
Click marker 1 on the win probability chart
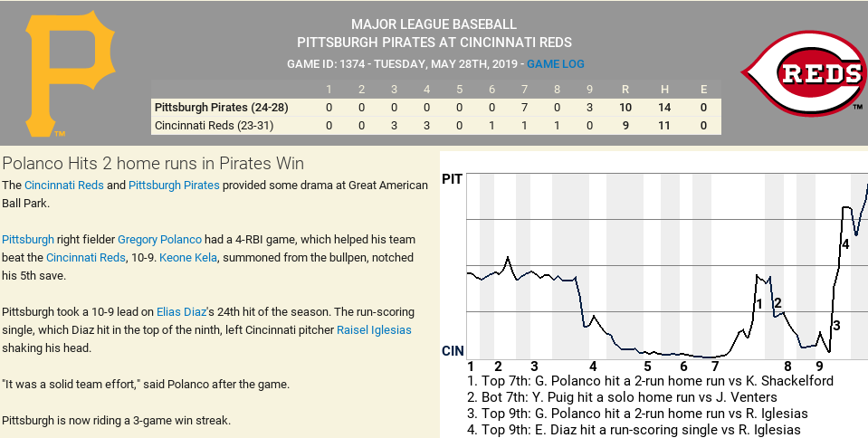click(759, 303)
